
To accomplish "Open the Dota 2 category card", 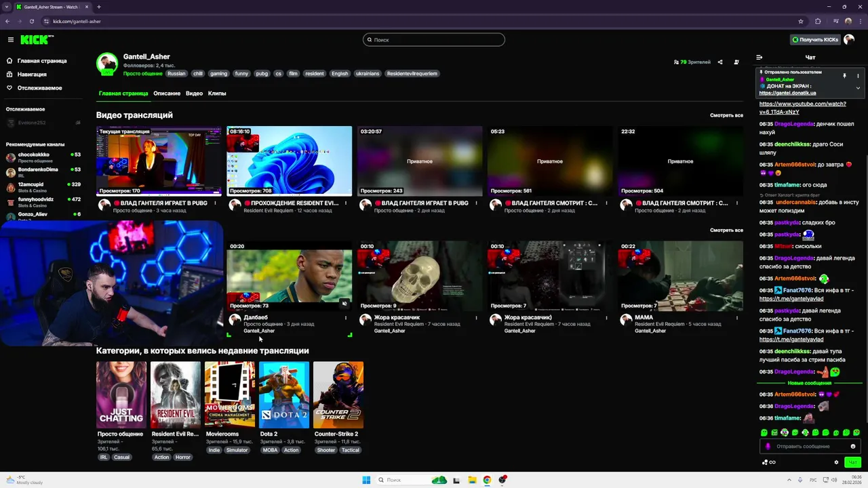I will pos(284,394).
